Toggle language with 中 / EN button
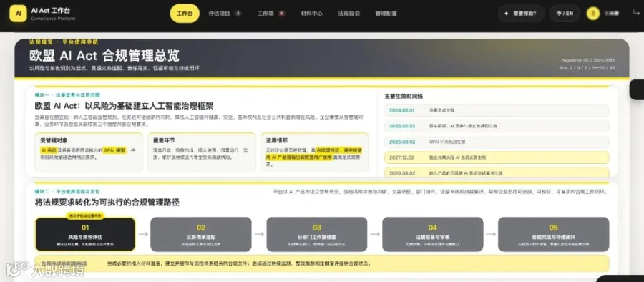 pos(565,14)
